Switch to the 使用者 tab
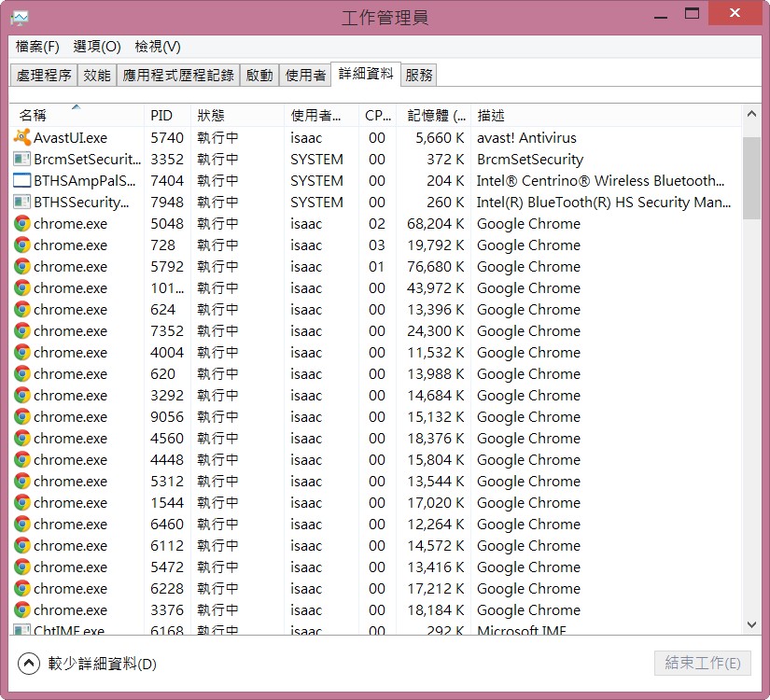 305,76
